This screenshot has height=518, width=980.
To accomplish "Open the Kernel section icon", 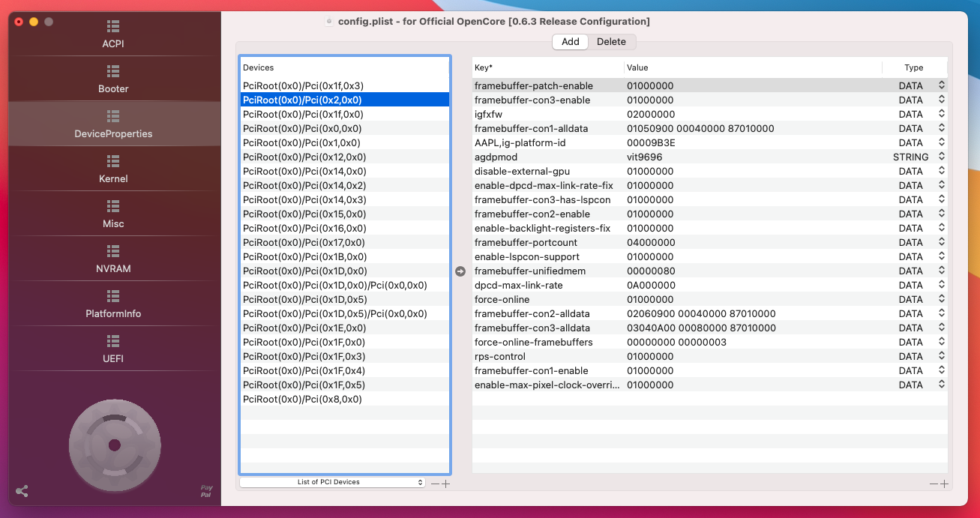I will 113,161.
